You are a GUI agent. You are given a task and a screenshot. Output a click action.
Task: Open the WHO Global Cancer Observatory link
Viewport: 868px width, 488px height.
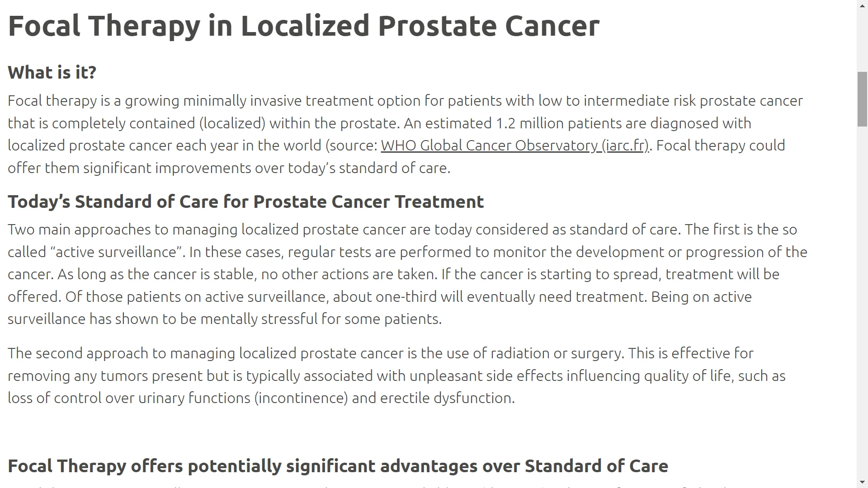(515, 146)
